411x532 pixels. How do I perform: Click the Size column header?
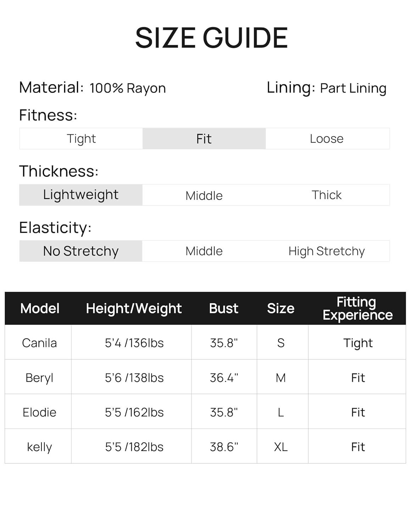(281, 309)
